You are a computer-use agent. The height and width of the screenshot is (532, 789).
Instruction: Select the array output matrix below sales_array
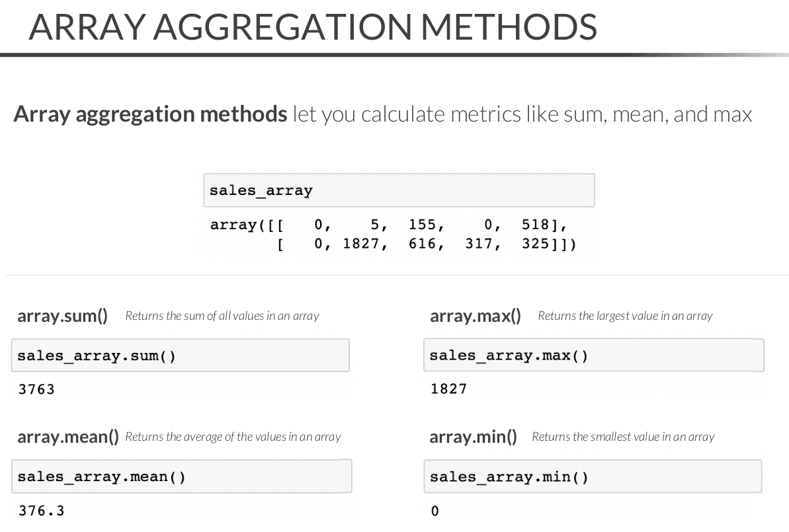click(393, 235)
